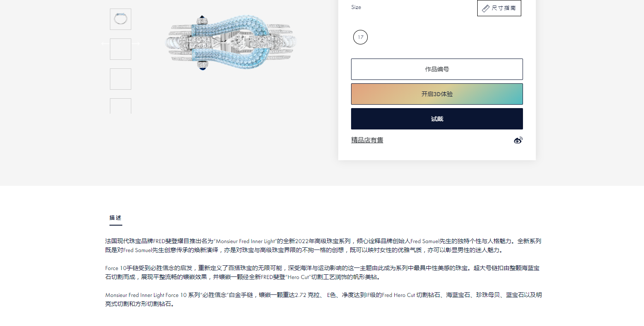
Task: Select the partially visible fourth thumbnail
Action: [121, 106]
